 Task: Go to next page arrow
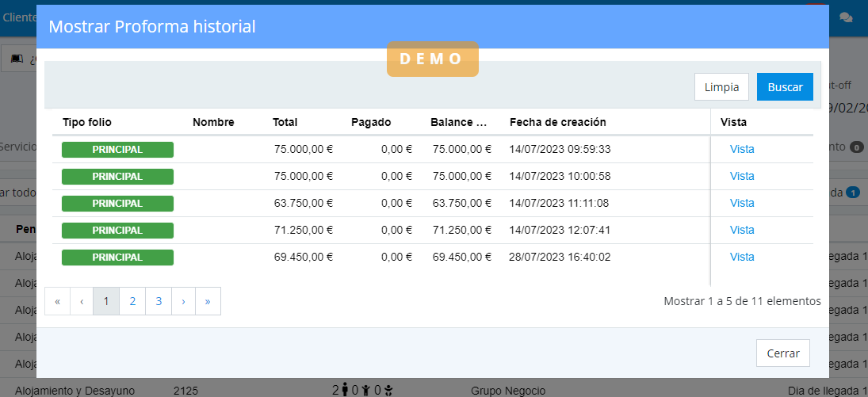coord(183,301)
